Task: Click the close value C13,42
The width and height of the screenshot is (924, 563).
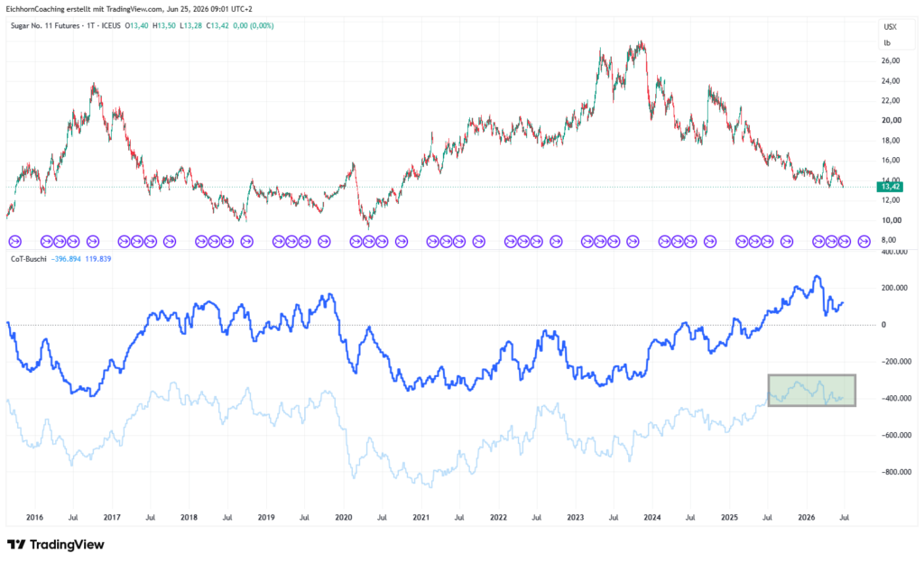Action: pos(217,26)
